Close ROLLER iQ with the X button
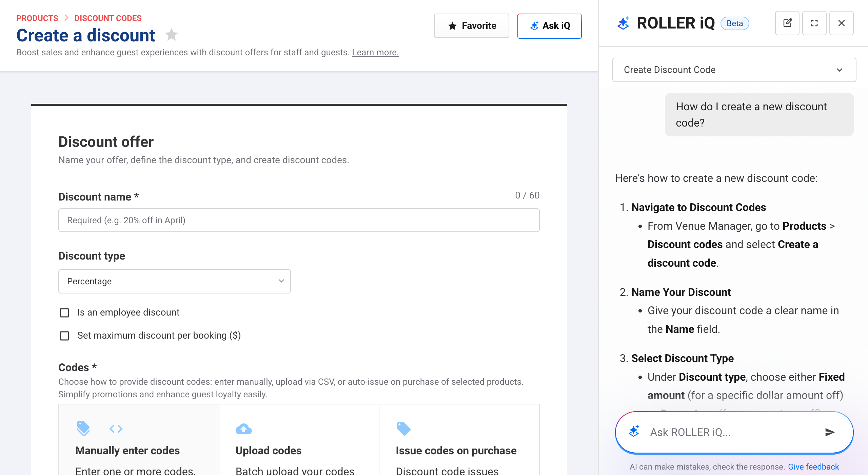The width and height of the screenshot is (868, 475). click(x=841, y=23)
